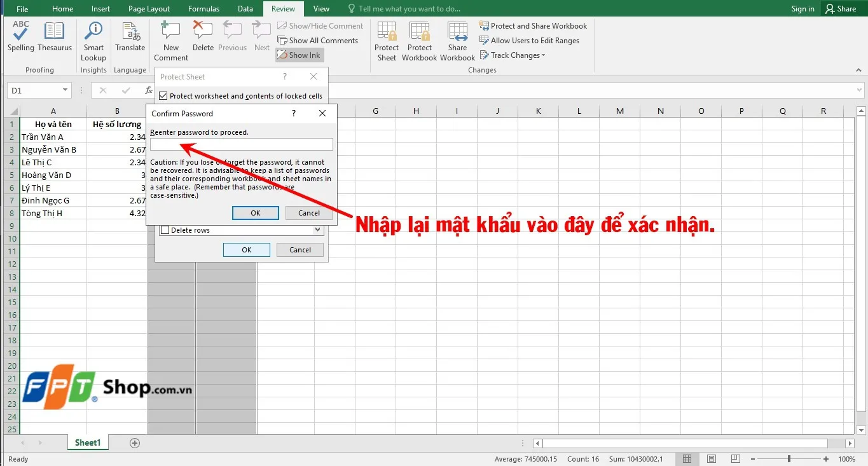This screenshot has width=868, height=466.
Task: Run the Spelling check tool
Action: (21, 36)
